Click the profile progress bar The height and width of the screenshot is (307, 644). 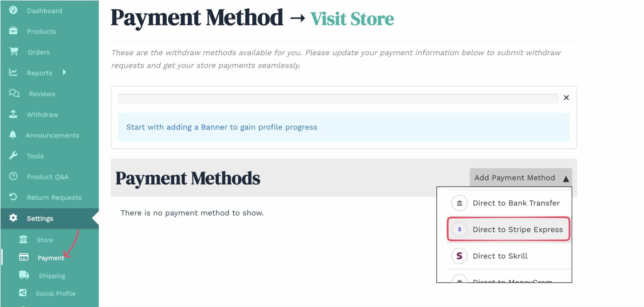[x=338, y=98]
